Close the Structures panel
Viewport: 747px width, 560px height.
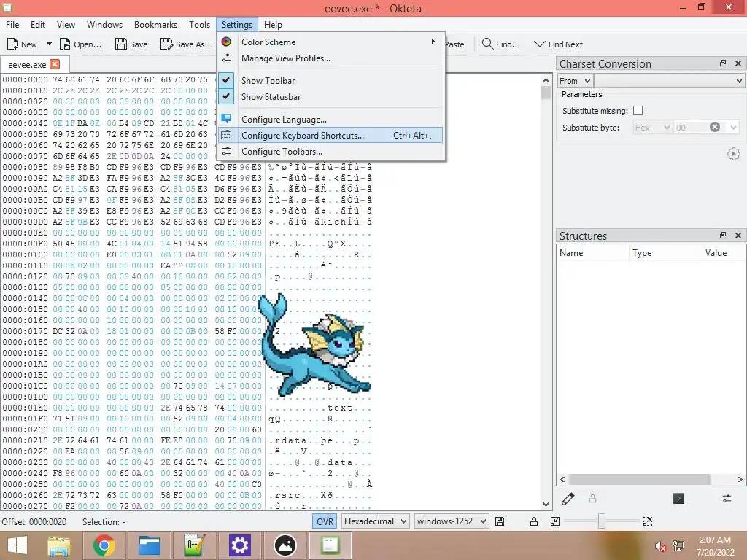click(x=738, y=236)
